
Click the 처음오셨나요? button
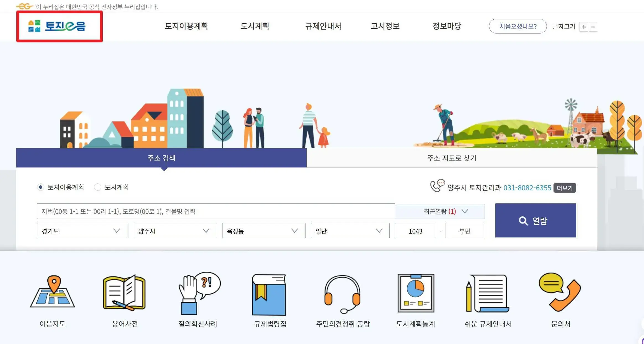click(518, 26)
